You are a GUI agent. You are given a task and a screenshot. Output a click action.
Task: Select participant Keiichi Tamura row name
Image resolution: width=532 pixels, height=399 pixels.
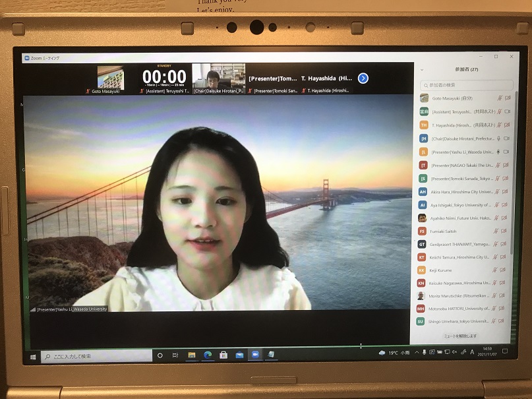point(459,257)
